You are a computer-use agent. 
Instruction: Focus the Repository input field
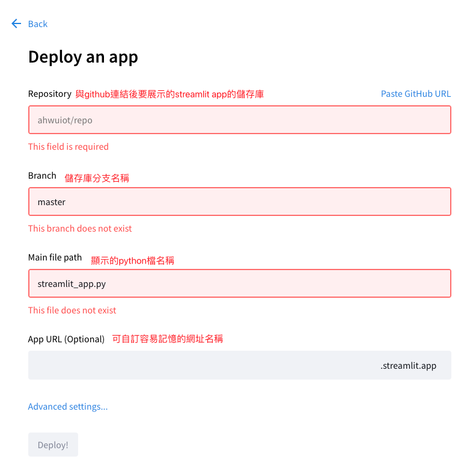tap(239, 120)
